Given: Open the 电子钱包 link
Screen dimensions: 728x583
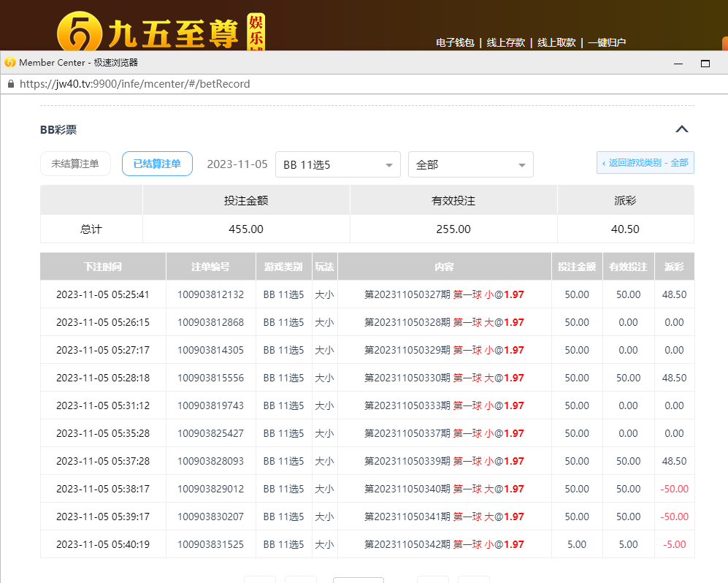Looking at the screenshot, I should click(x=455, y=42).
